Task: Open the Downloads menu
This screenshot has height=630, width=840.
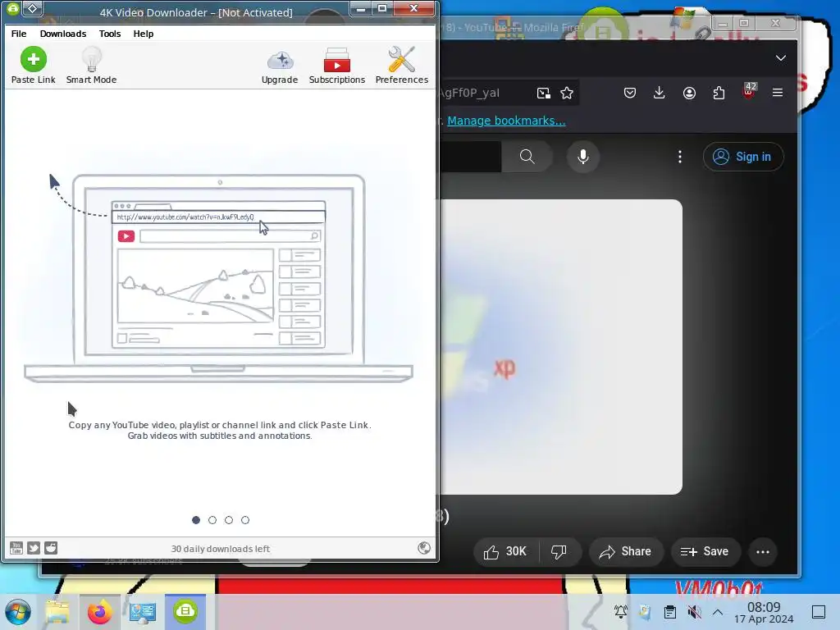Action: [x=62, y=33]
